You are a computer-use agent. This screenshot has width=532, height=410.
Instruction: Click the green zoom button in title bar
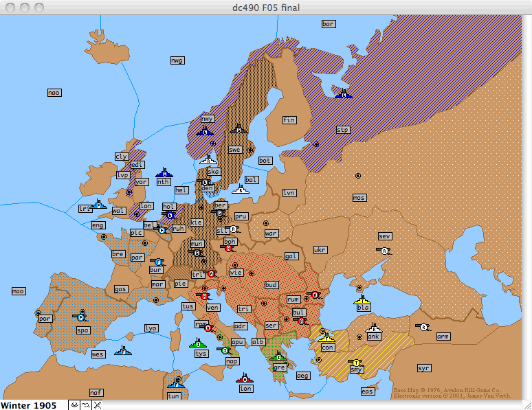tap(39, 7)
